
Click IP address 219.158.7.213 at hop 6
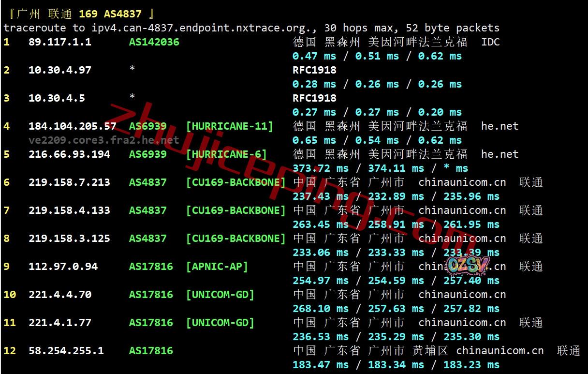click(x=69, y=182)
